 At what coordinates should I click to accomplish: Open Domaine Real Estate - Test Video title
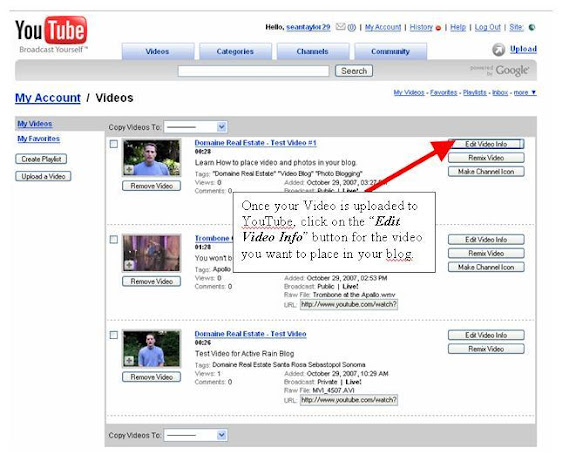pyautogui.click(x=250, y=334)
